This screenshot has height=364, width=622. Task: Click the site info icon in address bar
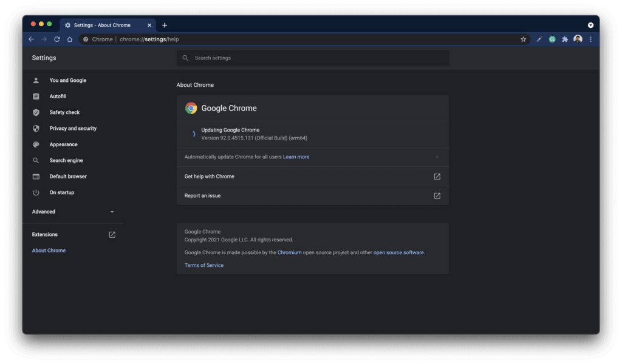[86, 39]
